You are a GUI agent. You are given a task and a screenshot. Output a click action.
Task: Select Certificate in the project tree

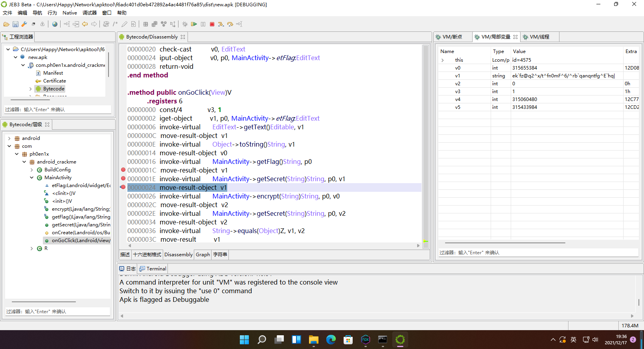coord(54,81)
